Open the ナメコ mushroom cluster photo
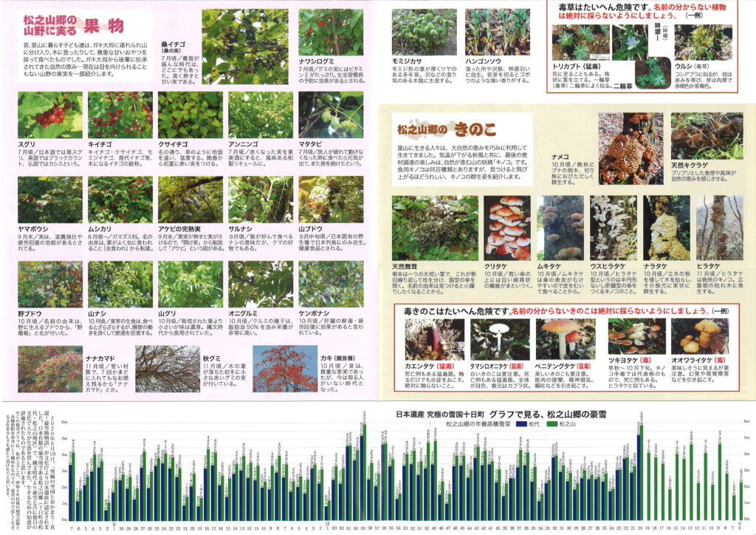This screenshot has height=535, width=756. coord(630,148)
